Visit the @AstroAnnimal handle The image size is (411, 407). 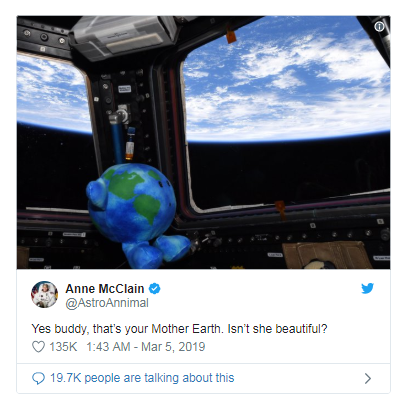tap(107, 303)
